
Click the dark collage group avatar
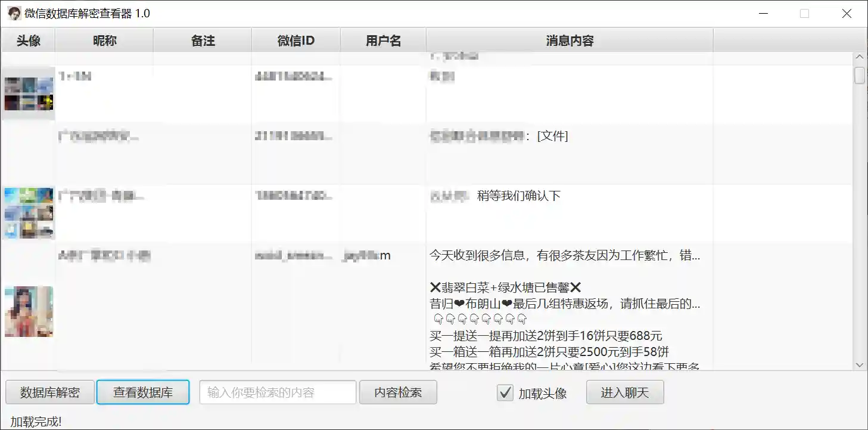click(x=29, y=94)
